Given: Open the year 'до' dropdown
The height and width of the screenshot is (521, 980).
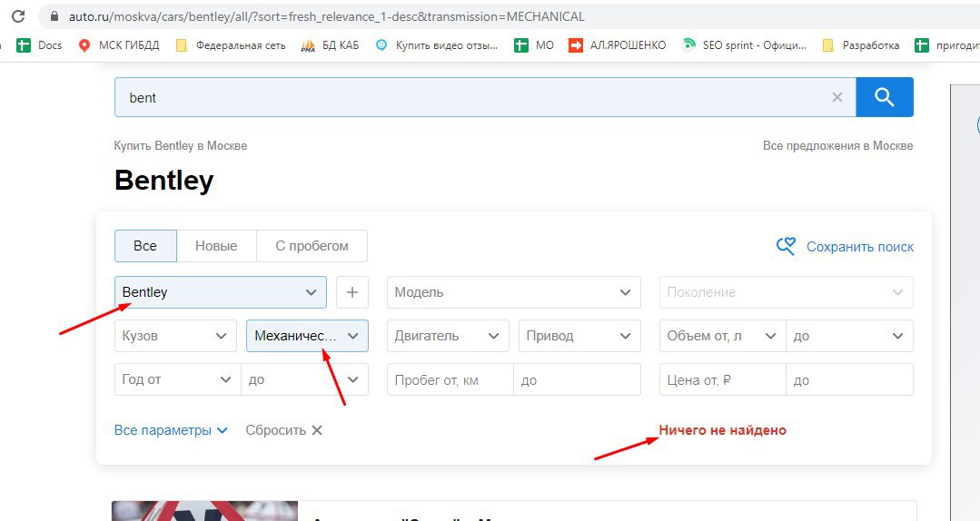Looking at the screenshot, I should pyautogui.click(x=304, y=379).
